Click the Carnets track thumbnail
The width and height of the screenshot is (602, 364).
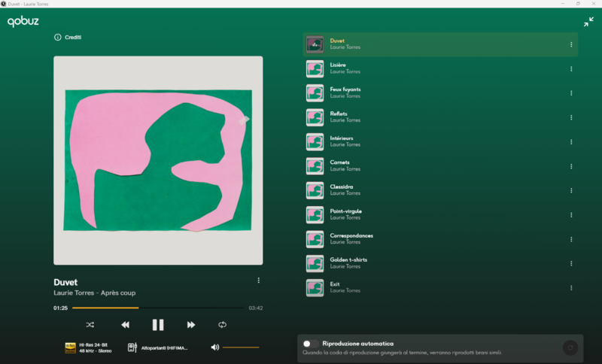point(315,166)
